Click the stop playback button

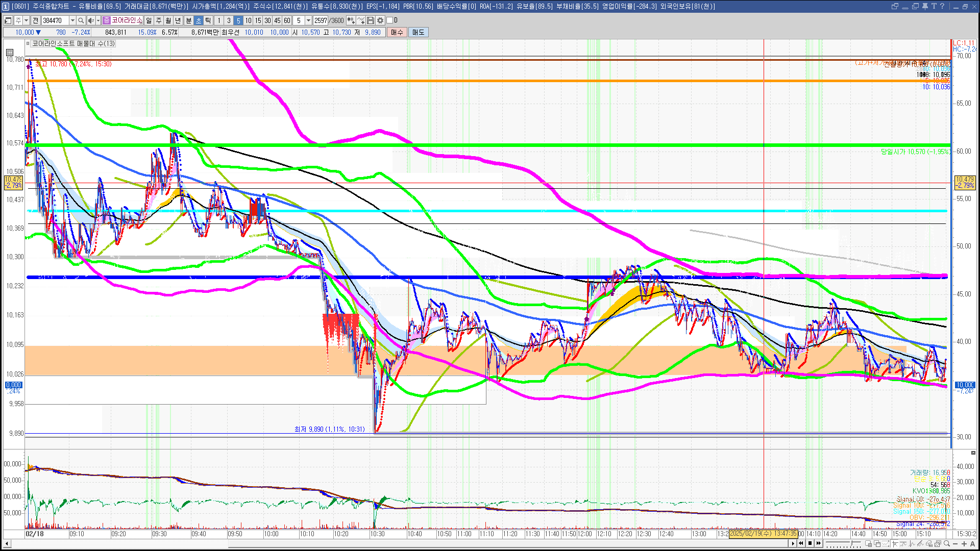pyautogui.click(x=810, y=543)
